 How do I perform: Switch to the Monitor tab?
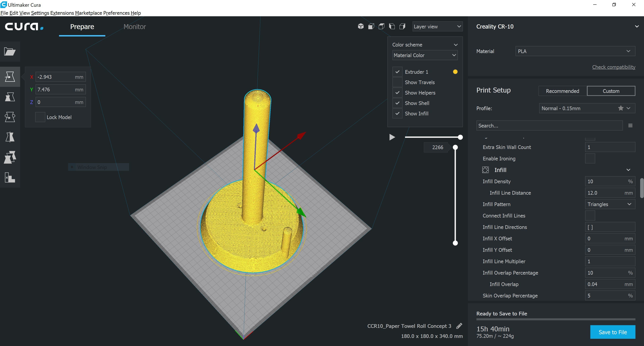[x=135, y=27]
